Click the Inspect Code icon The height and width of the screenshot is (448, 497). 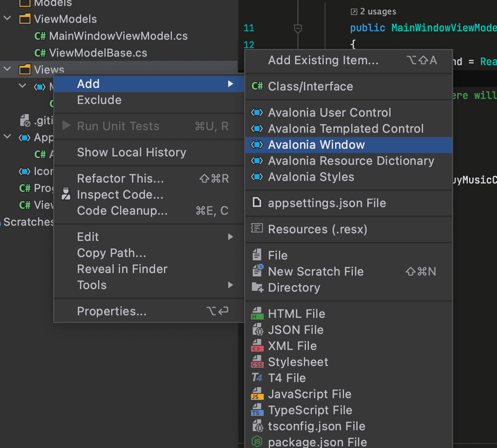coord(66,194)
